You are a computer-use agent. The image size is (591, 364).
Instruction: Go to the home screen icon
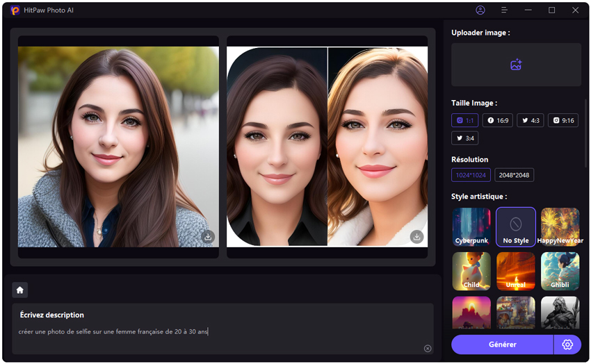[x=20, y=290]
